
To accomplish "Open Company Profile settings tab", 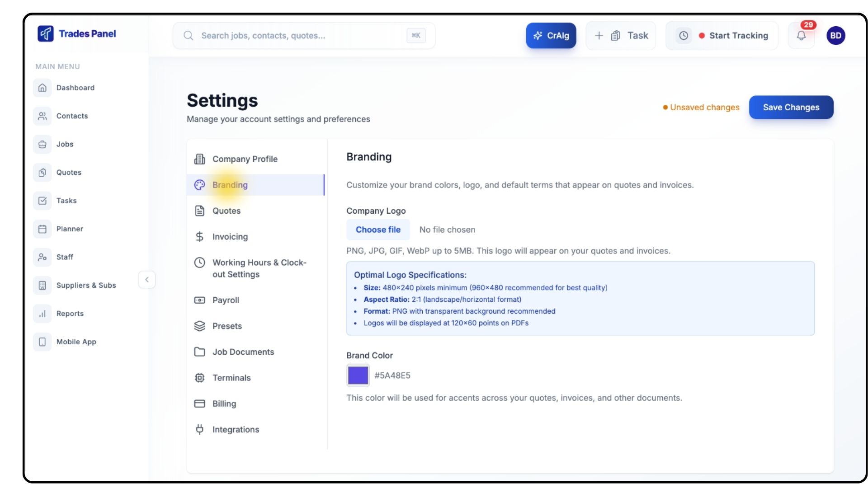I will pyautogui.click(x=245, y=159).
